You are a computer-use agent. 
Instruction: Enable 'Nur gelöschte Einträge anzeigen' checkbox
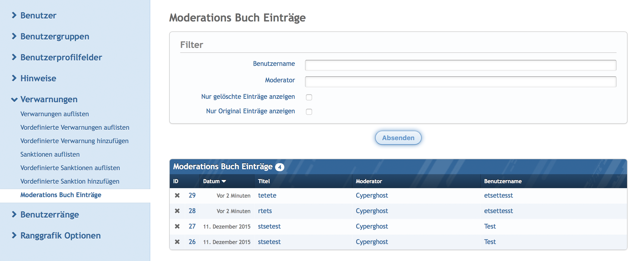(309, 97)
